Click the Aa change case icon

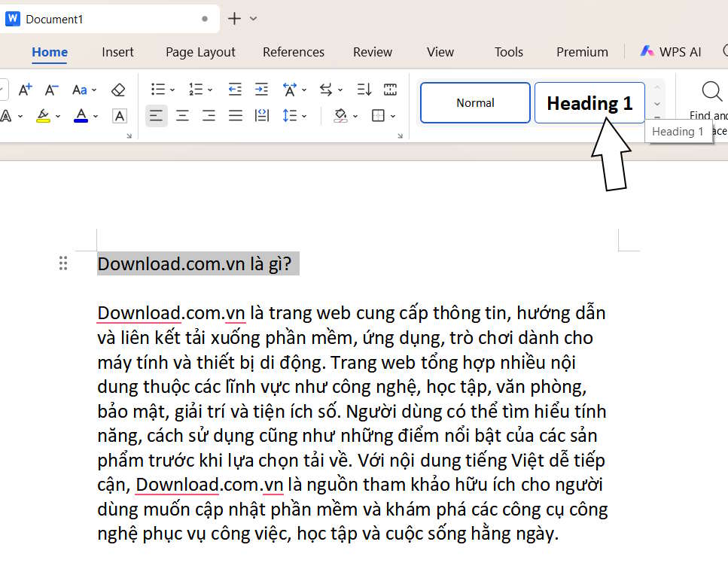[79, 90]
